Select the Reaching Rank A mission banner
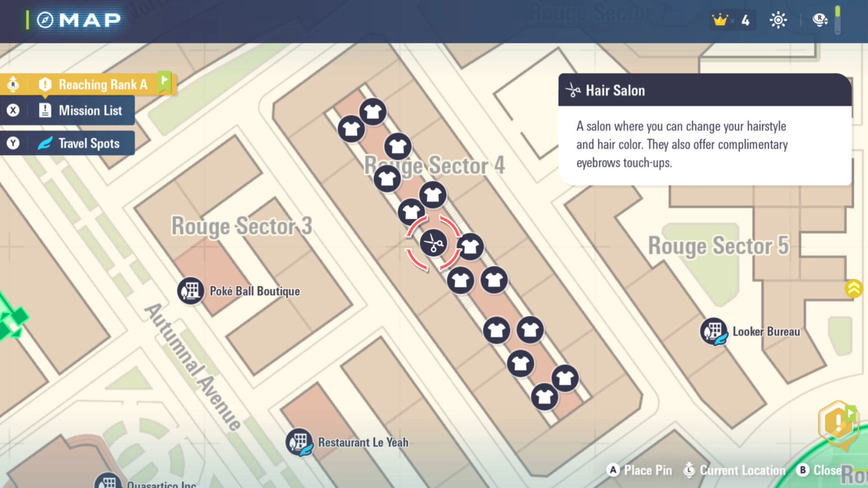This screenshot has height=488, width=868. [x=103, y=84]
